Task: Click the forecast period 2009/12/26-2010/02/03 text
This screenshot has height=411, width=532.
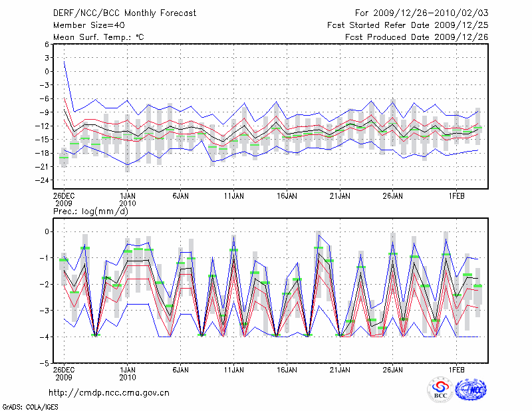Action: click(422, 13)
